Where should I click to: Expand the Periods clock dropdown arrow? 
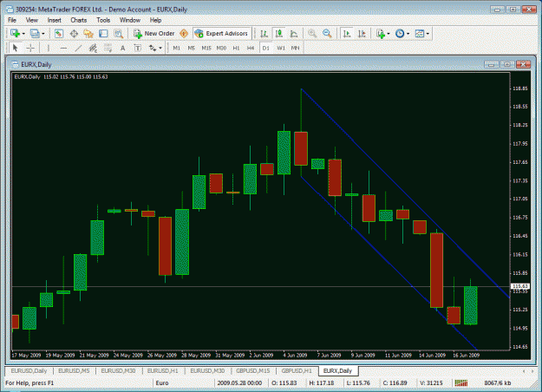[408, 34]
